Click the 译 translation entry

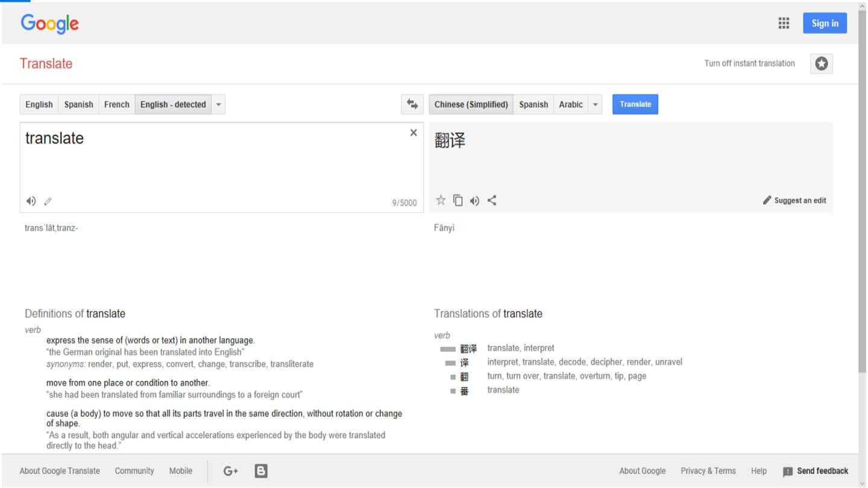click(464, 363)
